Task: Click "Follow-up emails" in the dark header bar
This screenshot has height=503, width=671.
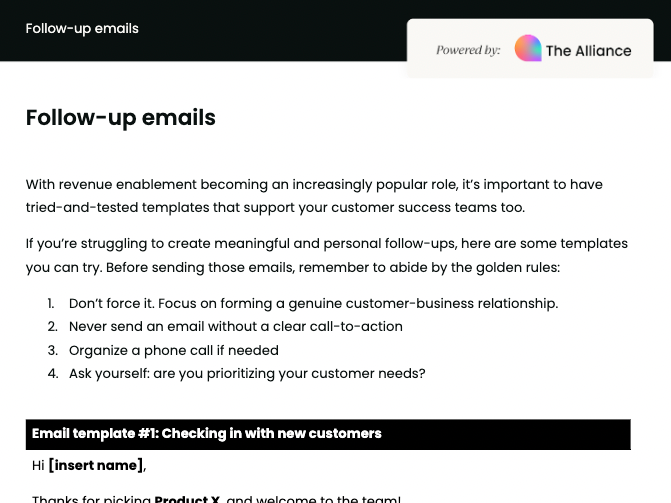Action: tap(82, 28)
